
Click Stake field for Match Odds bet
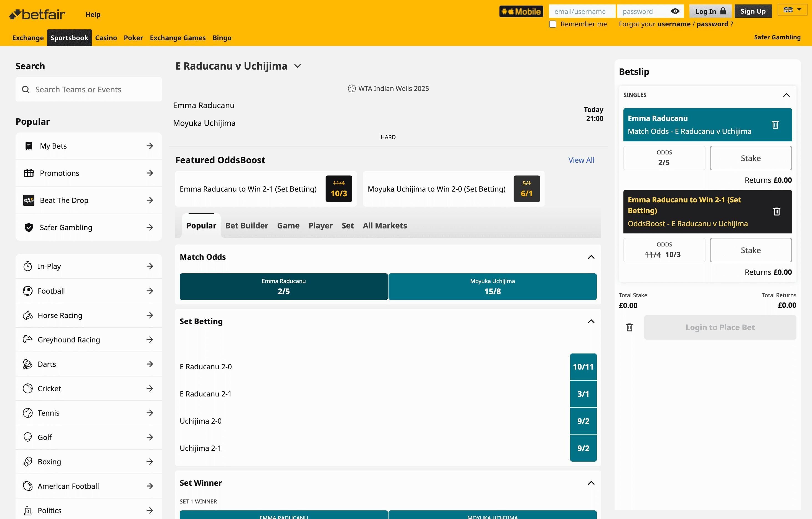point(751,158)
